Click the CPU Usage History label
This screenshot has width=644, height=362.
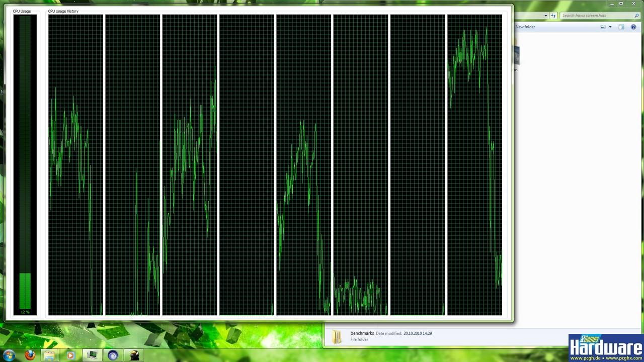click(63, 11)
